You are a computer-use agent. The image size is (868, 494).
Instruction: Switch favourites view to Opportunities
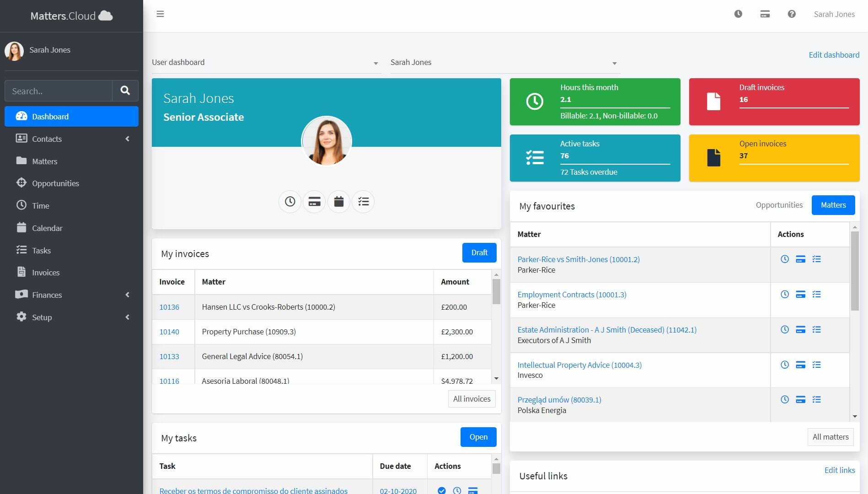[x=779, y=205]
